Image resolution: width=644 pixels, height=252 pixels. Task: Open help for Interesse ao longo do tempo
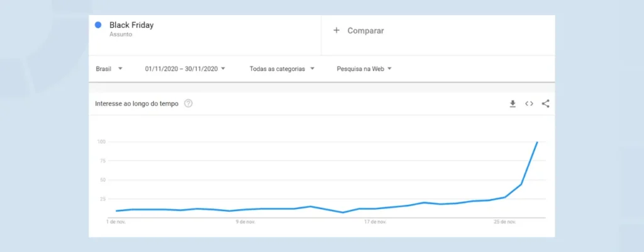coord(188,104)
